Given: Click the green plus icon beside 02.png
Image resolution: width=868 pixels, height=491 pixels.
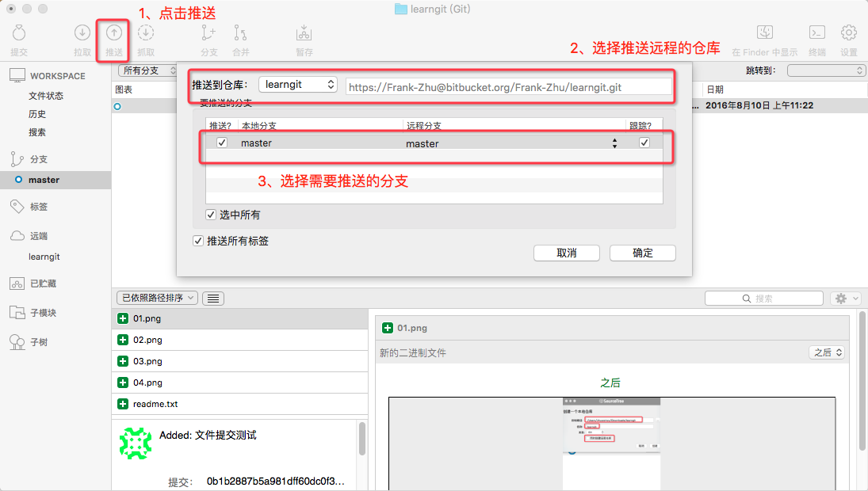Looking at the screenshot, I should click(123, 340).
